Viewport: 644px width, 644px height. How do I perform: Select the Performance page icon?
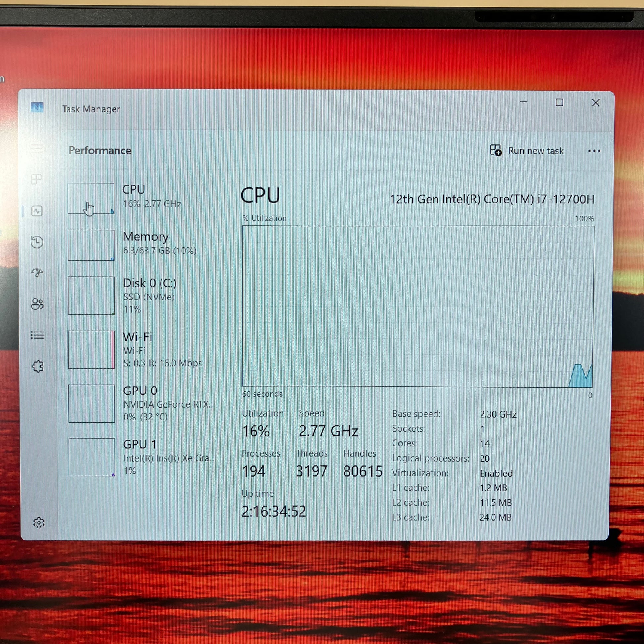click(x=37, y=211)
